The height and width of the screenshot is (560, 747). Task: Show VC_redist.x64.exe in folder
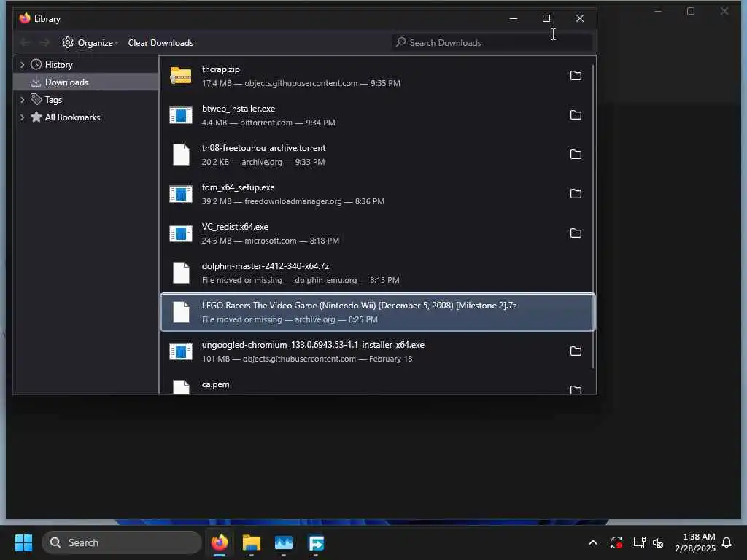[576, 233]
